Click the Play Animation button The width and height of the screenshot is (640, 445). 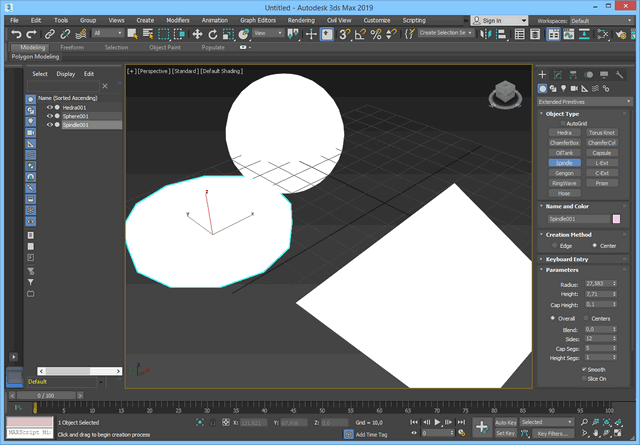[x=438, y=423]
